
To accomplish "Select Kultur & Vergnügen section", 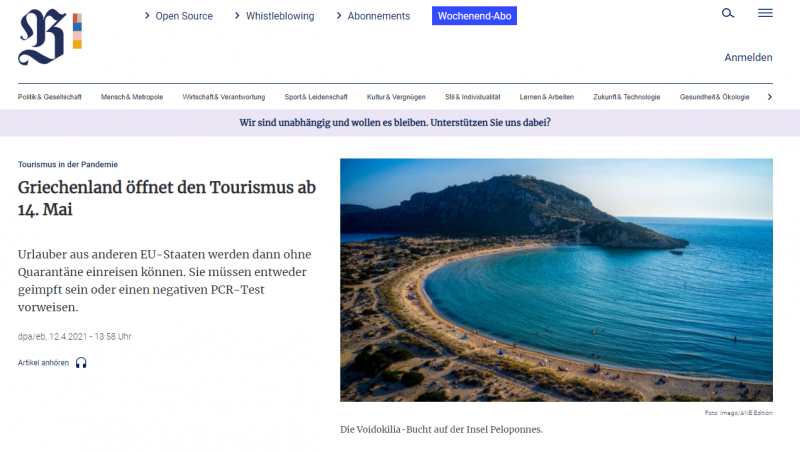I will click(x=396, y=97).
